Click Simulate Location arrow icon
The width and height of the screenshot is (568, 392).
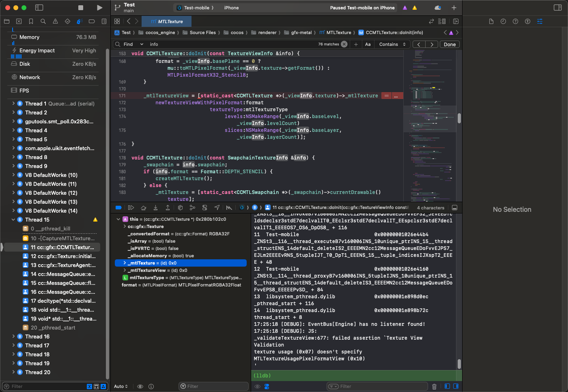click(217, 207)
